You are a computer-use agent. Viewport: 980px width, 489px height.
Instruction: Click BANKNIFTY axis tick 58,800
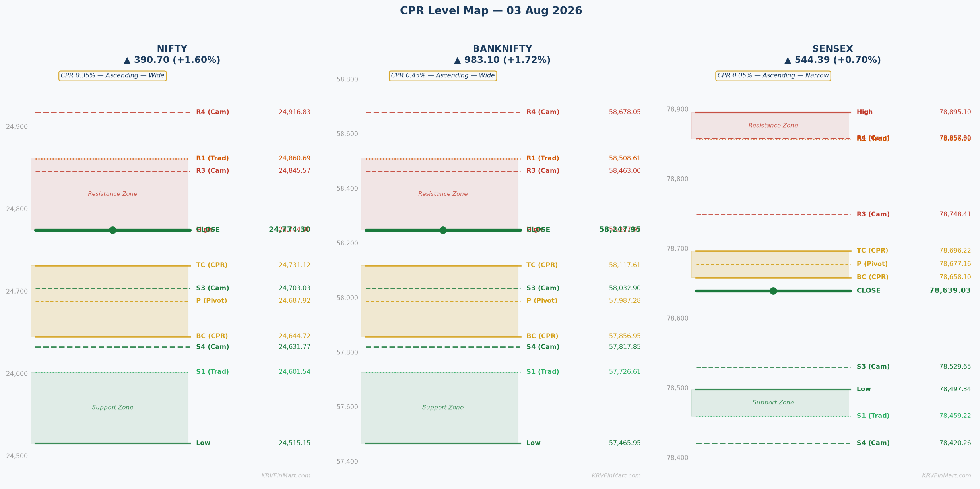point(347,79)
